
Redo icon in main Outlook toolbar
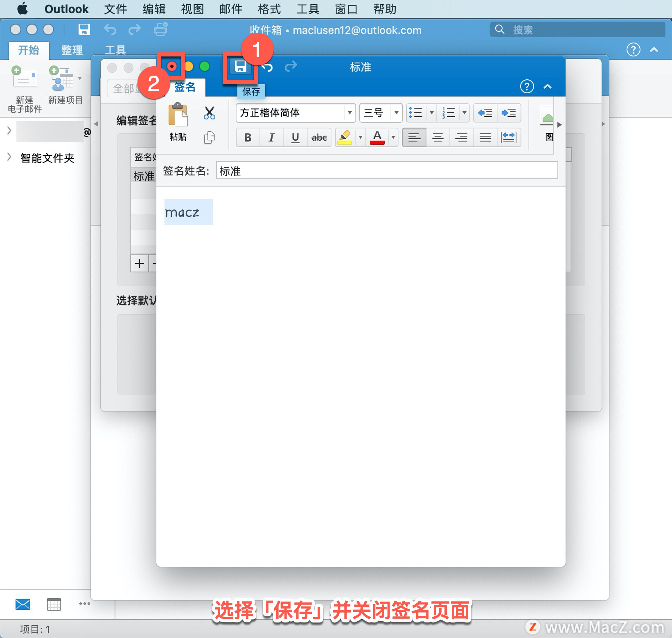click(x=134, y=29)
